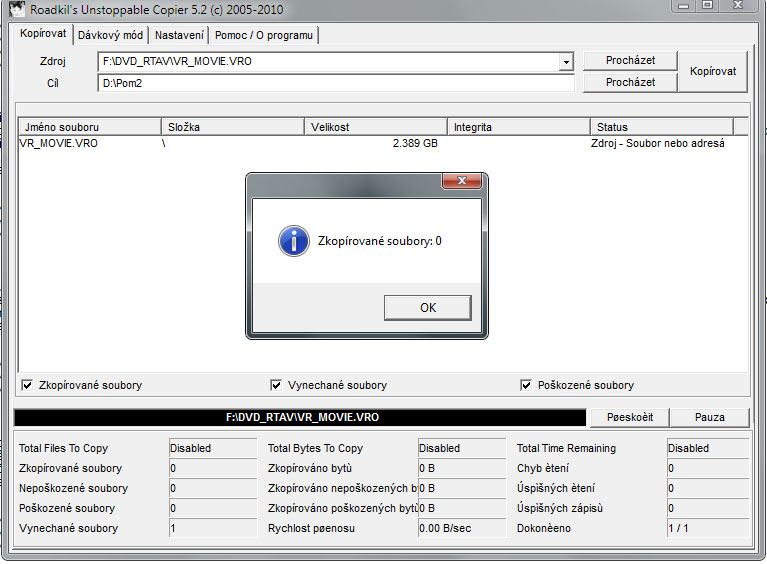Sort by Jméno souboru column header

(x=90, y=127)
